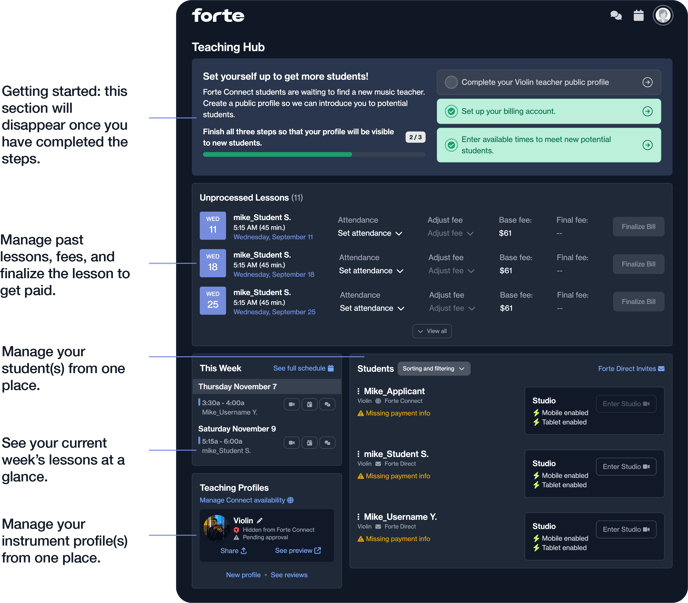Click Enter Studio for mike_Student S.
The height and width of the screenshot is (603, 688).
626,467
